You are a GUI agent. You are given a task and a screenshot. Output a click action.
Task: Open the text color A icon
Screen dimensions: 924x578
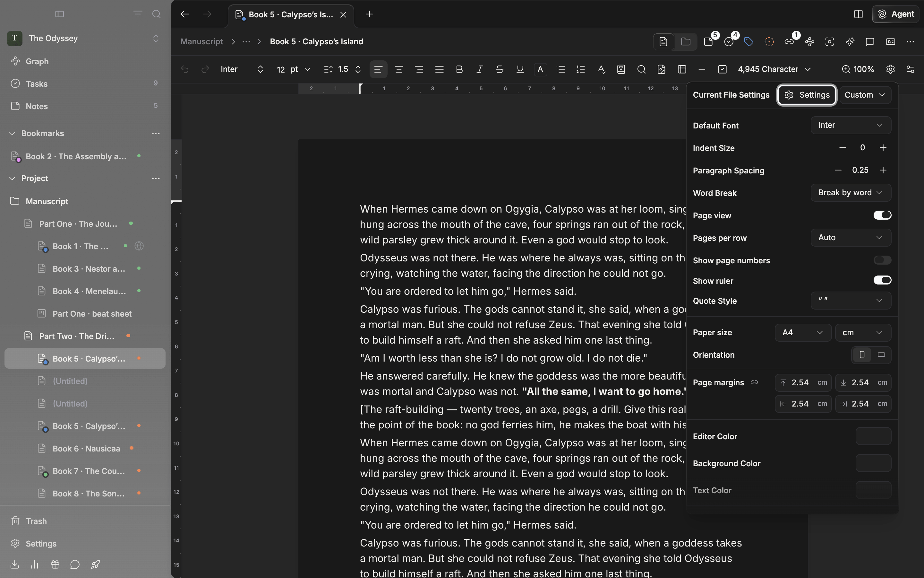(x=540, y=69)
